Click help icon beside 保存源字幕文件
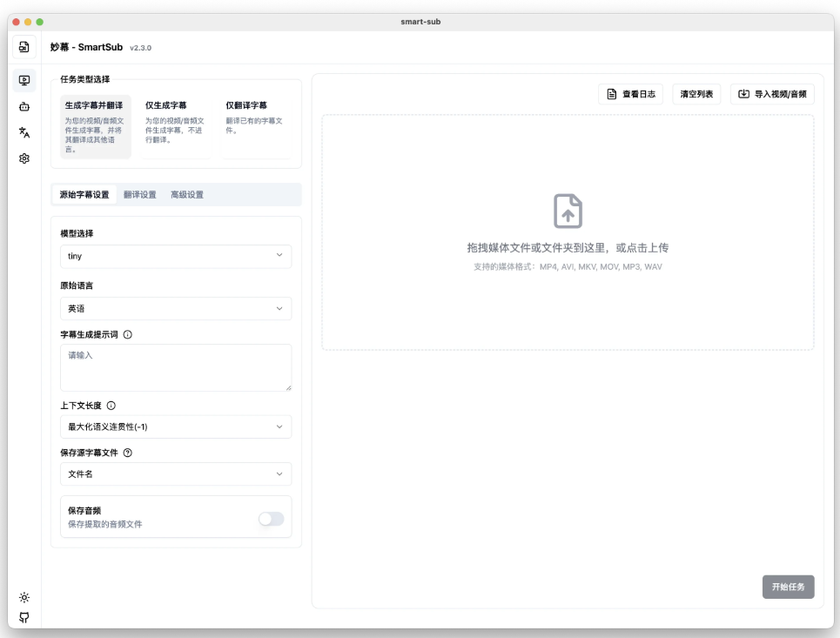The image size is (840, 638). point(127,453)
